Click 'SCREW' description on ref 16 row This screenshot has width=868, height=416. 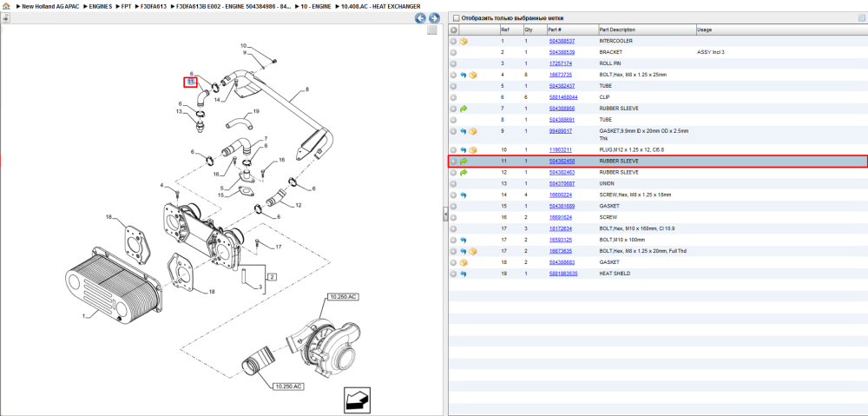(x=608, y=217)
